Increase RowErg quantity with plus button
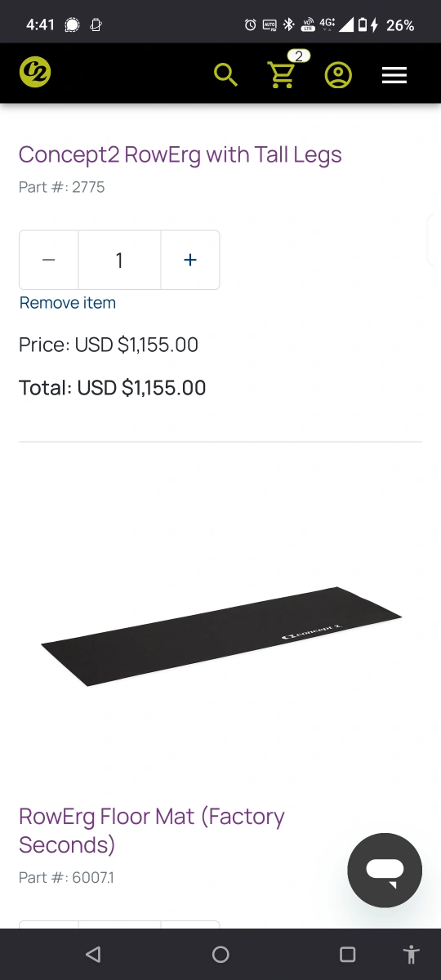The image size is (441, 980). click(x=190, y=260)
